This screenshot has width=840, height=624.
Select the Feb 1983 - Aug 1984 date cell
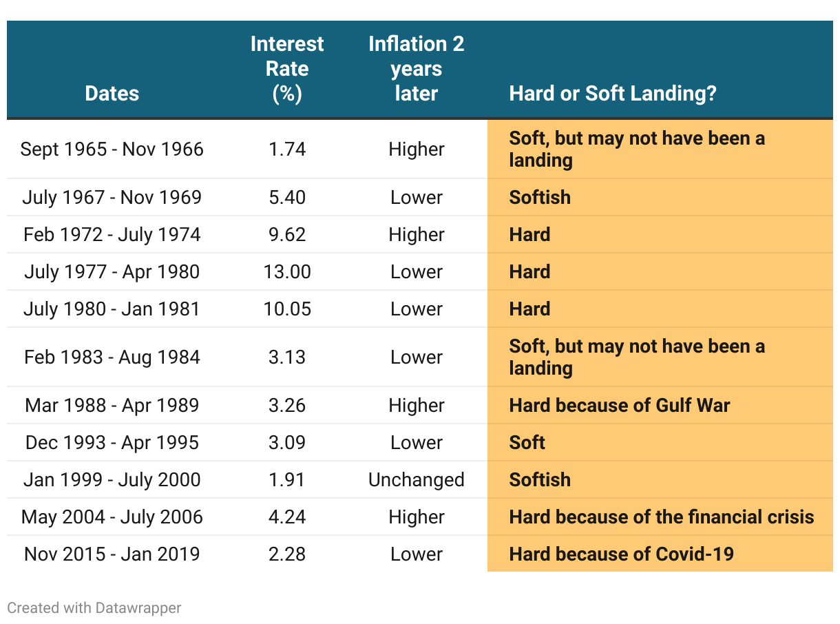112,357
